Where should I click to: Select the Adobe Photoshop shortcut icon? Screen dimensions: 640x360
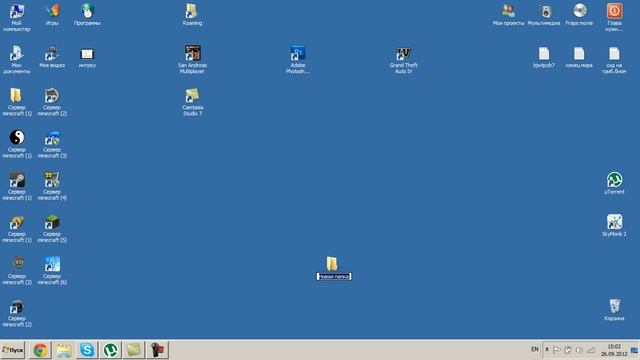298,53
